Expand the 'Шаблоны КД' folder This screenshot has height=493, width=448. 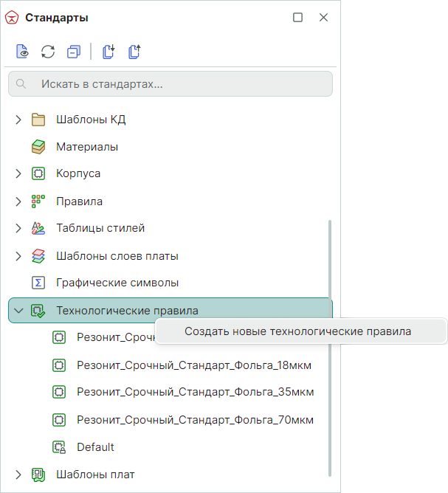click(19, 120)
